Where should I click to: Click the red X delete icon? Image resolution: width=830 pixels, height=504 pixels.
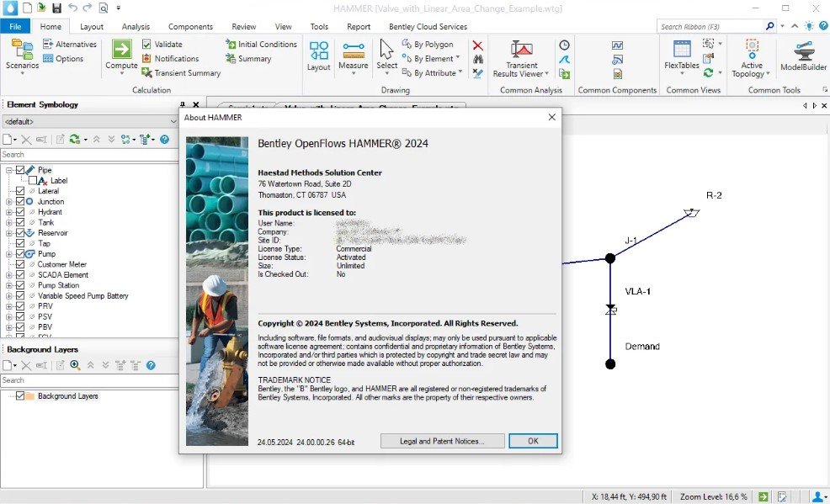[x=477, y=45]
